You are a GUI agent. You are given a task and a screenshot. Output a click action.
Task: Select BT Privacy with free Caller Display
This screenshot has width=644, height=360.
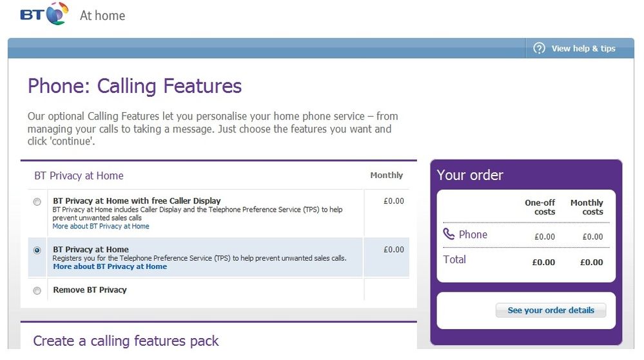(37, 202)
